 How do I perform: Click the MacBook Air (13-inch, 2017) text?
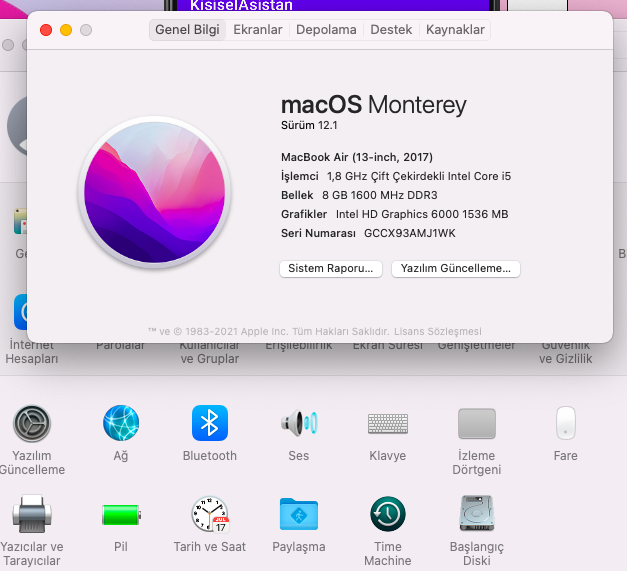pyautogui.click(x=357, y=157)
